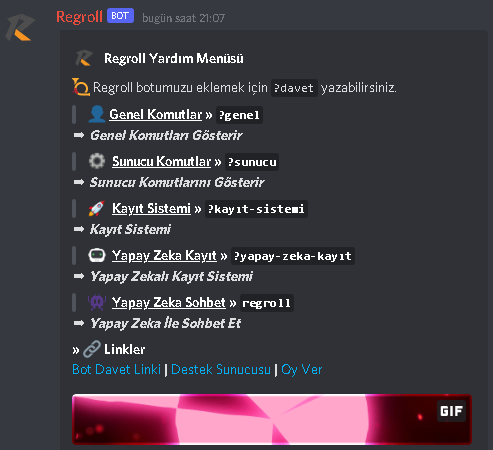Click the orange Regroll emoji before invite text
The height and width of the screenshot is (450, 493).
tap(81, 87)
